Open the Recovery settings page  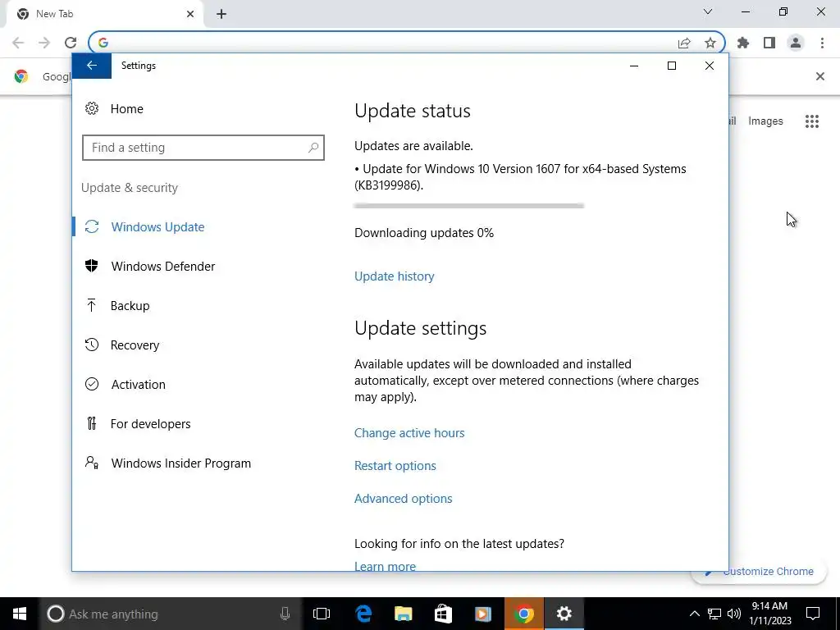[135, 345]
